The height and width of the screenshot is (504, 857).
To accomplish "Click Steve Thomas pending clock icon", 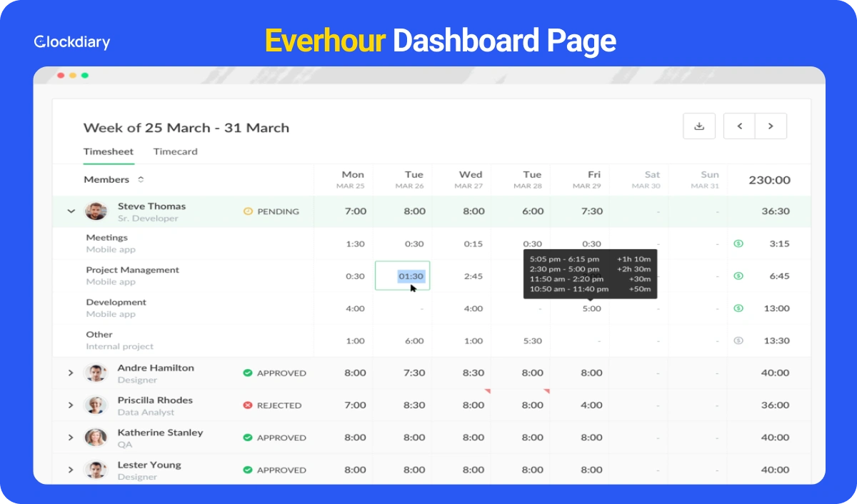I will click(248, 211).
